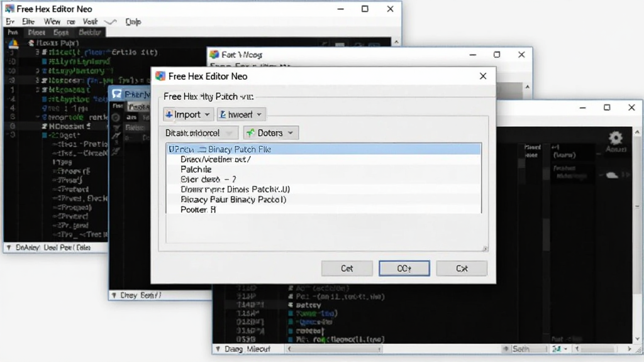This screenshot has width=644, height=362.
Task: Click the dialog's bottom-right size grip
Action: coord(485,248)
